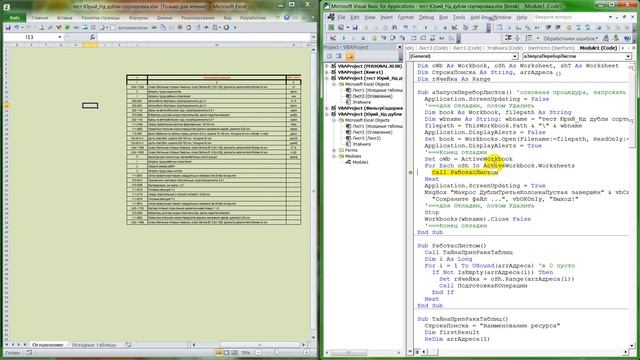Click Excel zoom in plus button
The height and width of the screenshot is (360, 640).
point(307,353)
